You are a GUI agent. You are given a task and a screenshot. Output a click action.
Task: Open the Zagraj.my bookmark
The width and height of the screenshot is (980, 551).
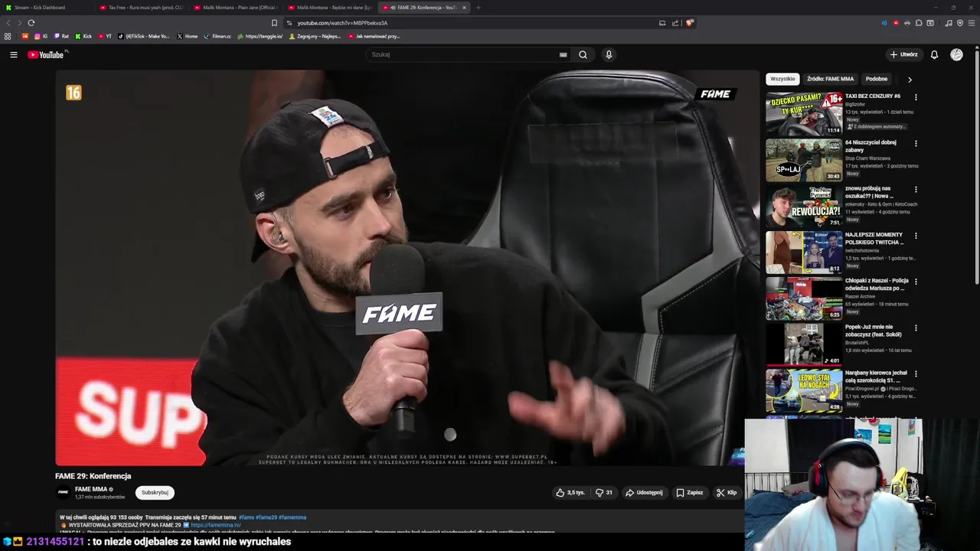315,36
